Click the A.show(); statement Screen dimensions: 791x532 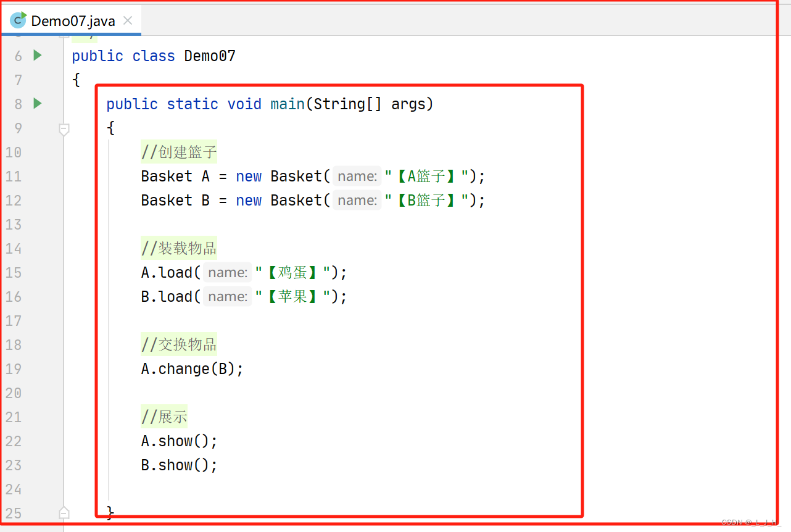[180, 441]
